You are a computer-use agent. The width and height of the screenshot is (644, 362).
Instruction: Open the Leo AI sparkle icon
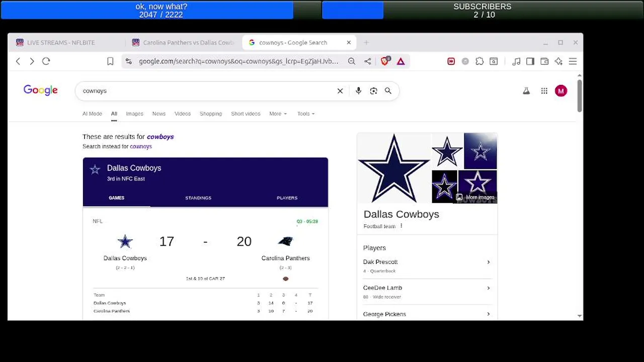tap(558, 61)
